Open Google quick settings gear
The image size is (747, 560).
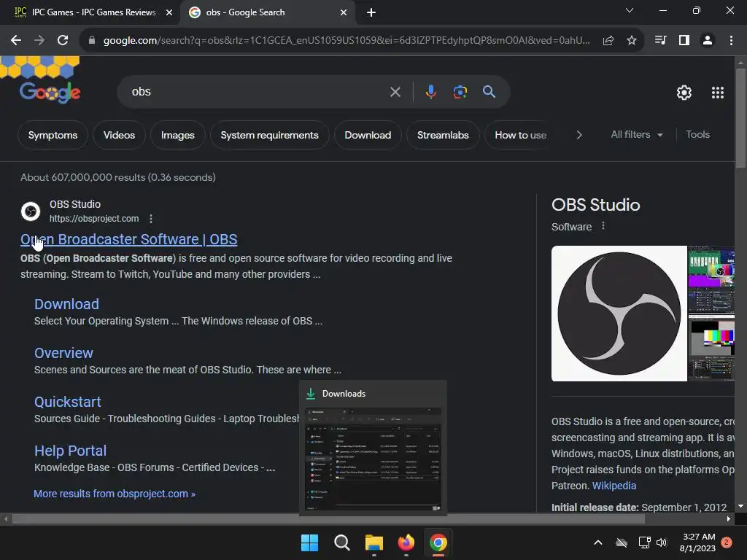coord(684,93)
